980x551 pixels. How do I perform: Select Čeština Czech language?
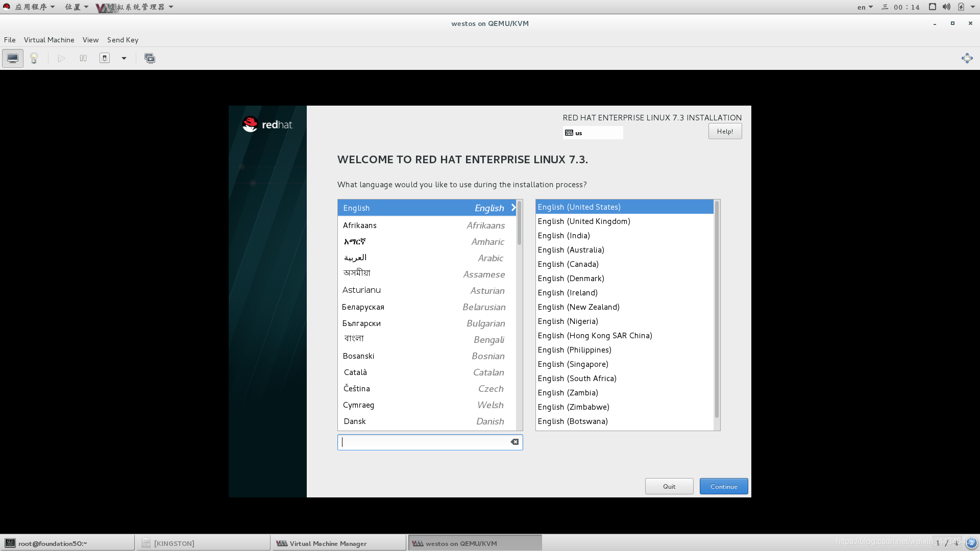point(427,388)
